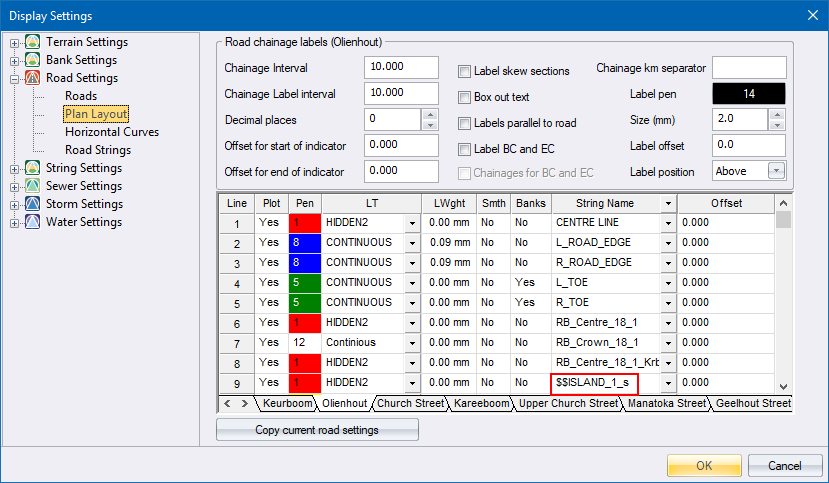Open LT dropdown for CENTRE LINE row
Image resolution: width=829 pixels, height=483 pixels.
(x=412, y=223)
